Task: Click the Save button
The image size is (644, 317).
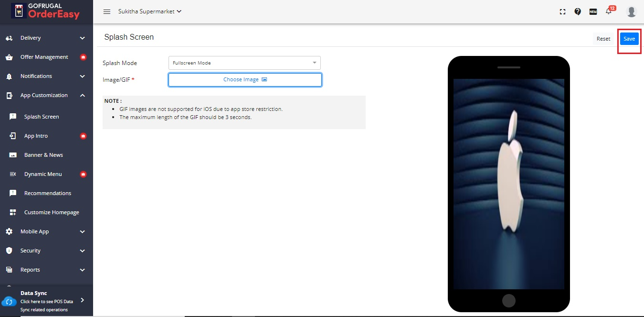Action: click(x=629, y=39)
